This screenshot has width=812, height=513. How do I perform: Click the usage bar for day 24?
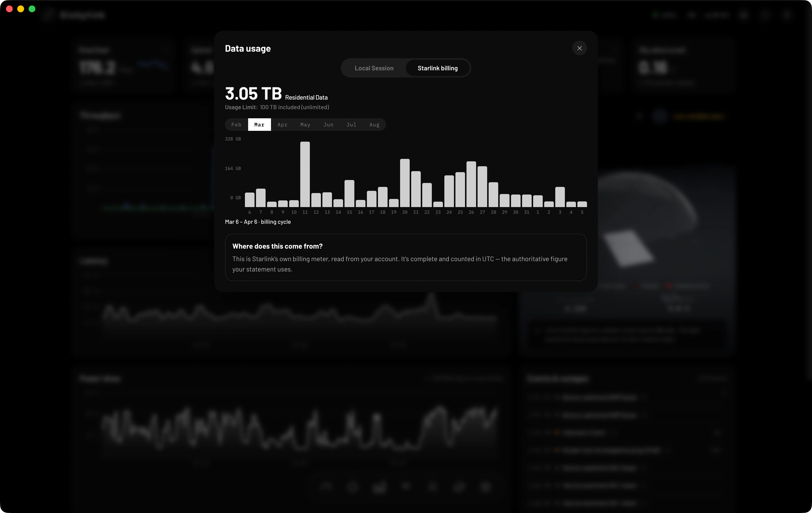pos(449,191)
